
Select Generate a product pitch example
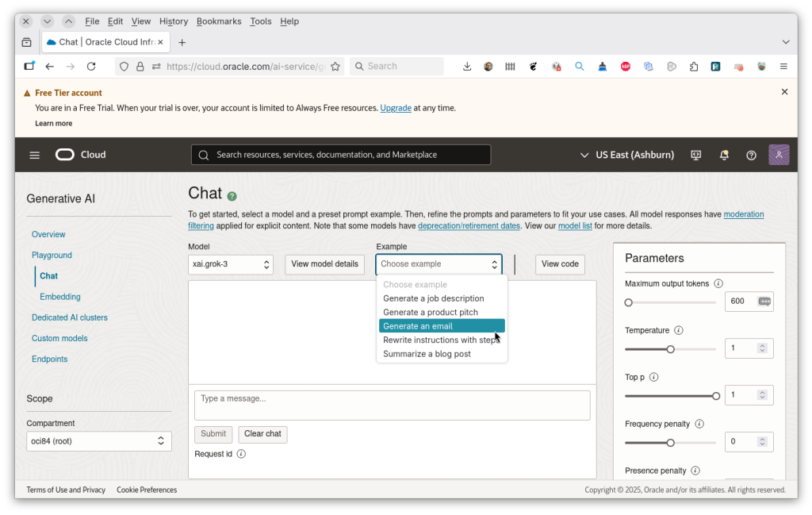[x=442, y=313]
